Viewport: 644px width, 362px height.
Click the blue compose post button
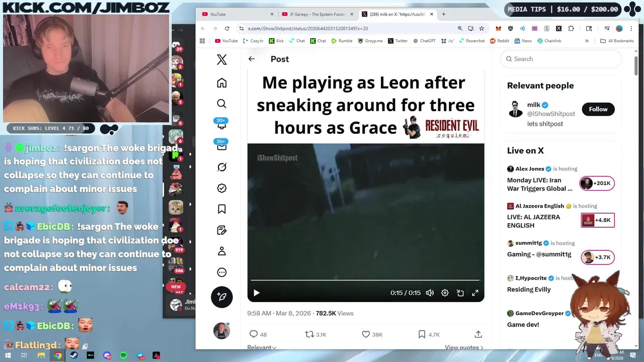click(x=221, y=297)
